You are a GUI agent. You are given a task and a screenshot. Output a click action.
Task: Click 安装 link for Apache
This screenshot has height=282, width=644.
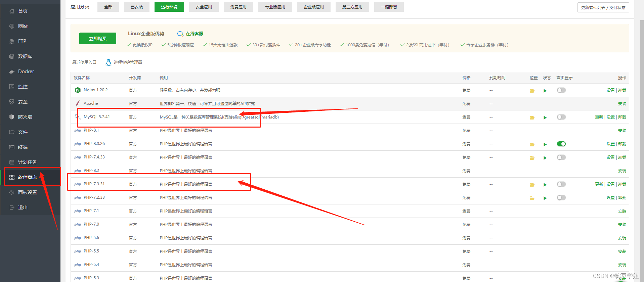pos(622,104)
